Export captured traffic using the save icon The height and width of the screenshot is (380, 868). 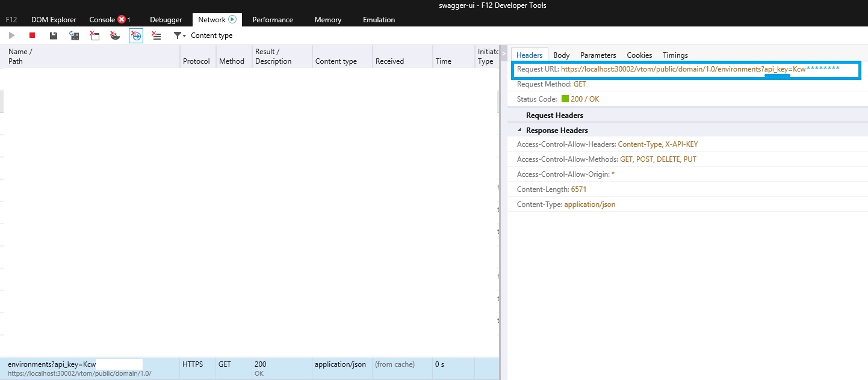click(x=54, y=35)
